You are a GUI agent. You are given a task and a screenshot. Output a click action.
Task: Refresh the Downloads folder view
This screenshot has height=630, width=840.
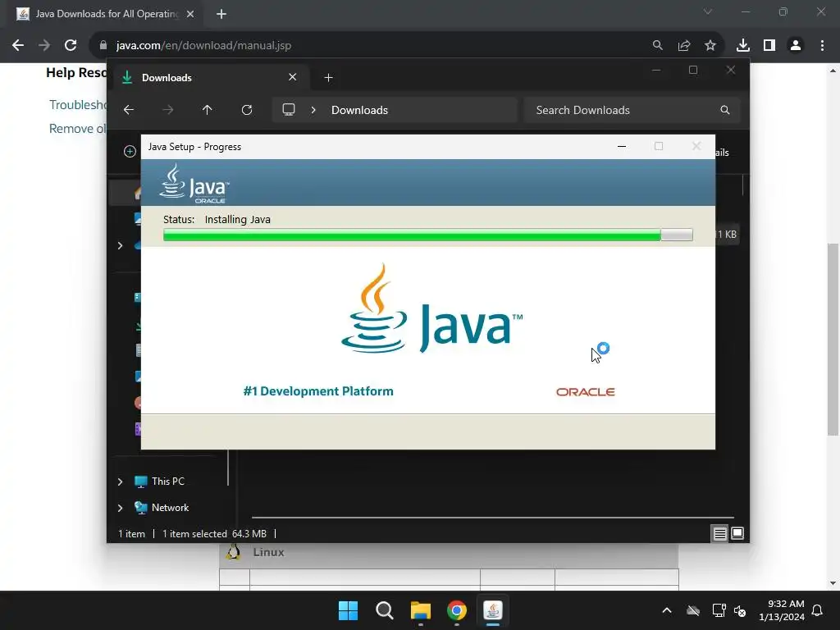(247, 110)
